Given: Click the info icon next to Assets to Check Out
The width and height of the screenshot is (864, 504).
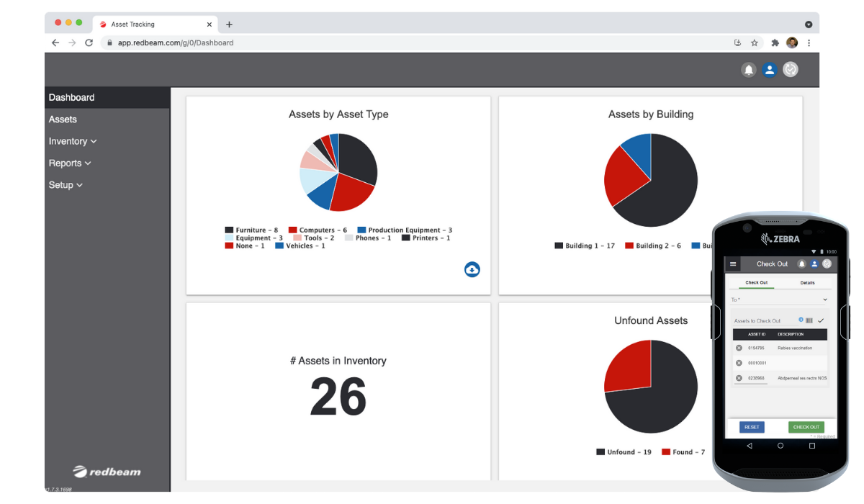Looking at the screenshot, I should [x=801, y=320].
